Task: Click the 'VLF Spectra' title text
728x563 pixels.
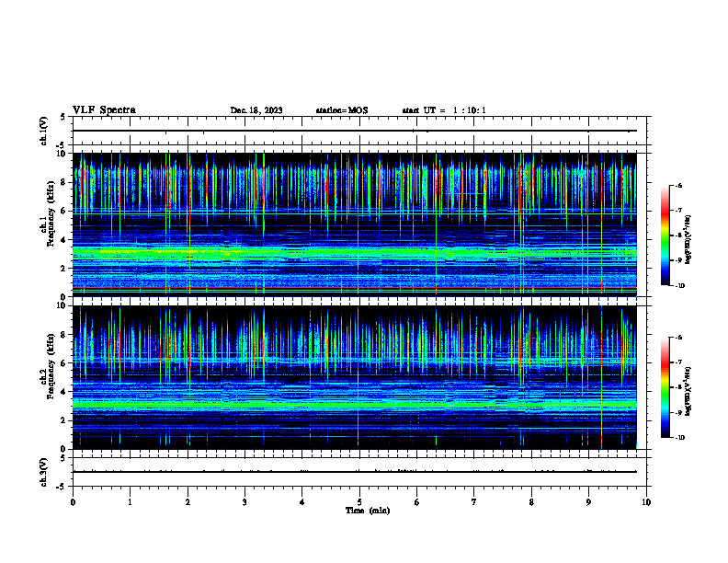Action: [104, 110]
